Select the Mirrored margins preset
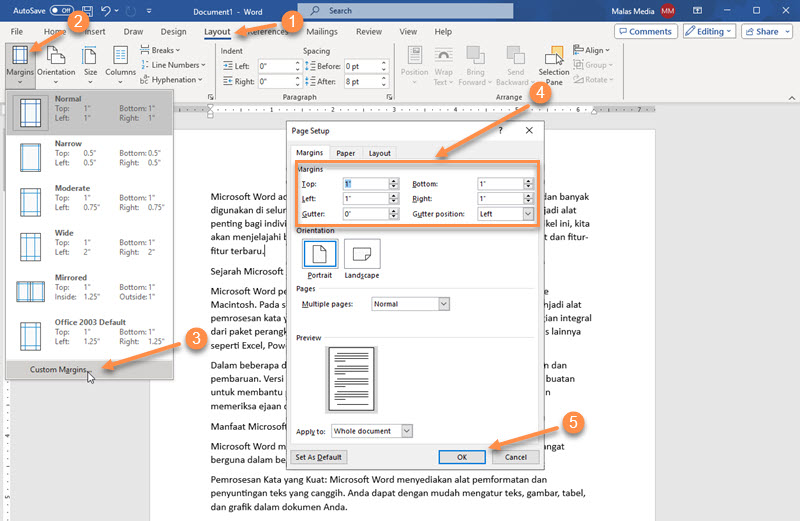This screenshot has height=521, width=800. [x=90, y=291]
